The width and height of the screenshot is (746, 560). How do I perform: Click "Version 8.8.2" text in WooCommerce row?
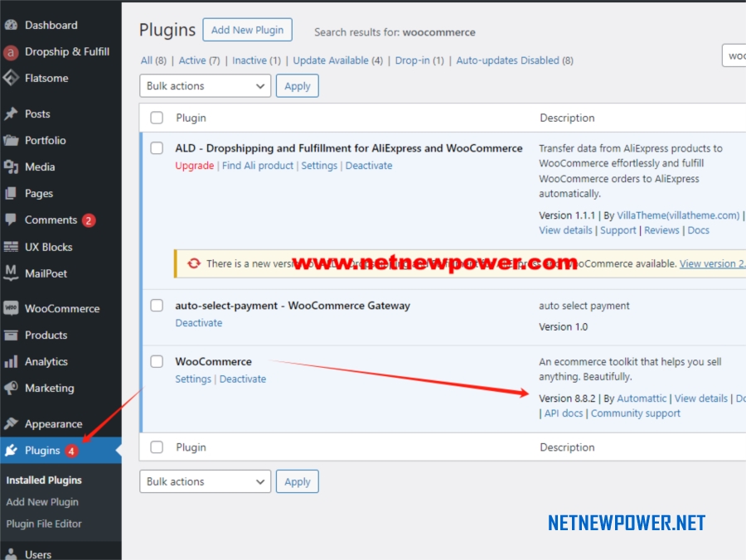pyautogui.click(x=567, y=398)
